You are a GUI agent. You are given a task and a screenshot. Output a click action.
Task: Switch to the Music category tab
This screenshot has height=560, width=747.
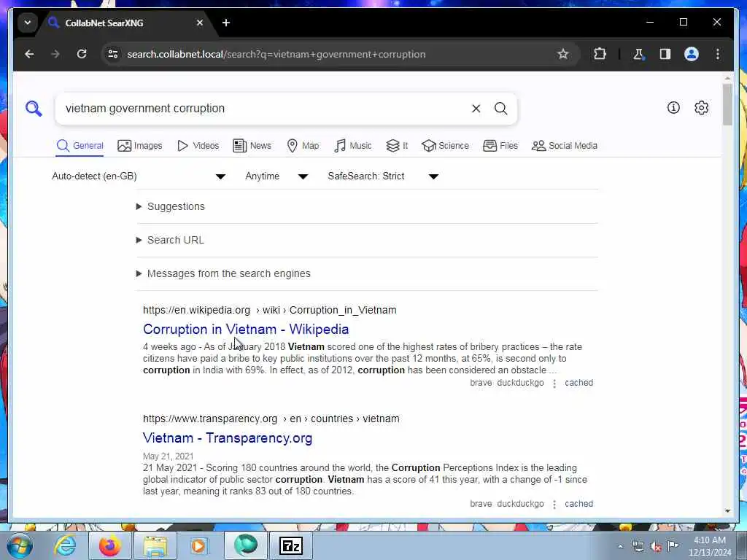pos(352,146)
